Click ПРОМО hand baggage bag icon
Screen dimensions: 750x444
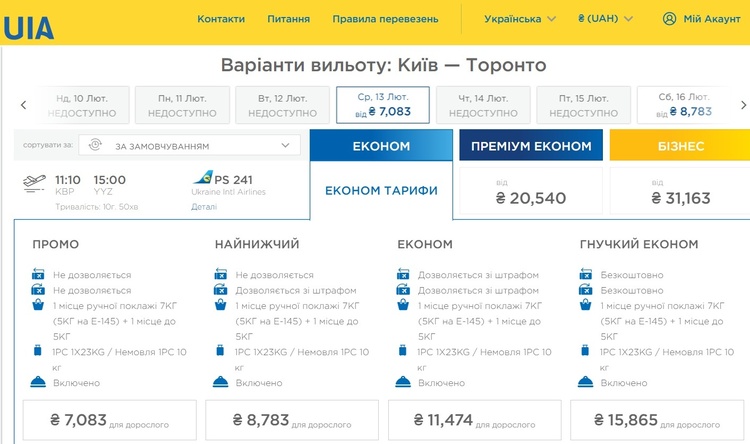pyautogui.click(x=38, y=305)
